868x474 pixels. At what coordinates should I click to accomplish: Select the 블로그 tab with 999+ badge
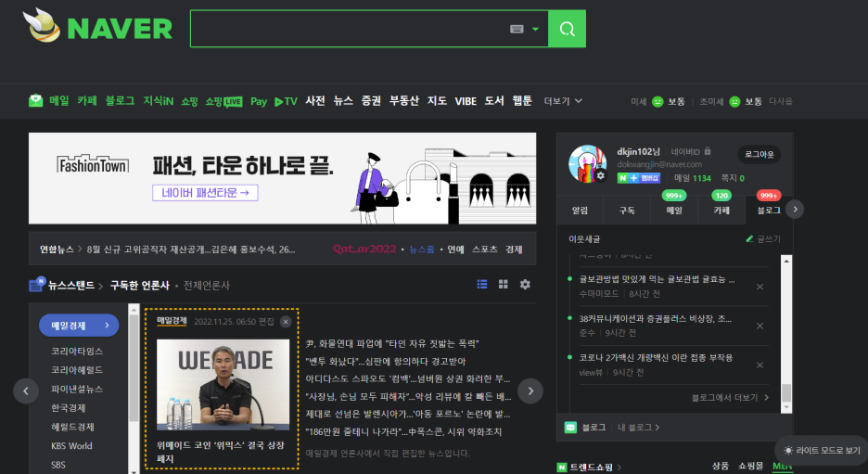[x=769, y=210]
